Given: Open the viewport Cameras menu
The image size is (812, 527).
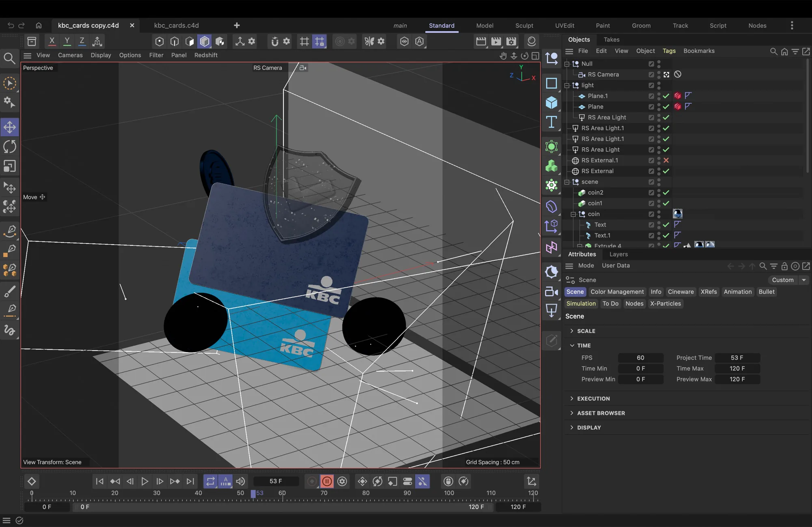Looking at the screenshot, I should tap(70, 55).
